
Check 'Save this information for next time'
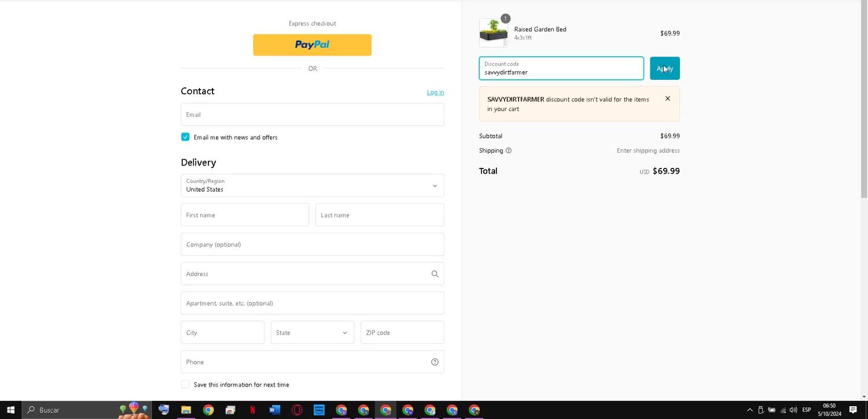tap(185, 384)
